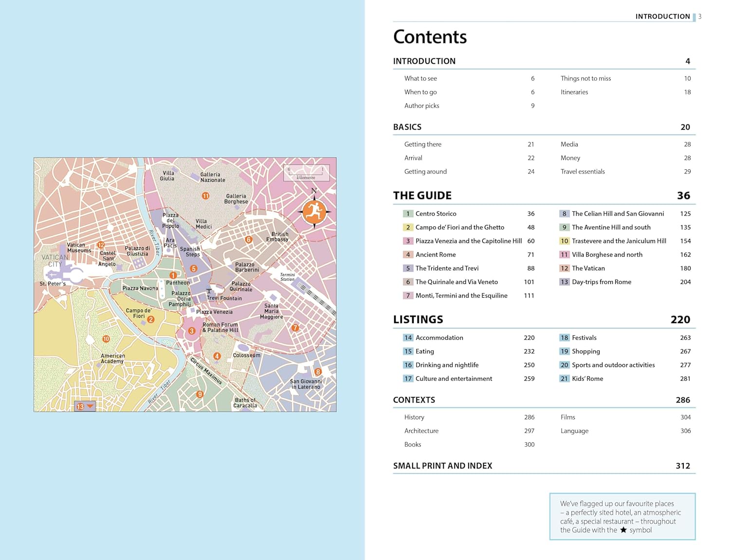Select the 'Money' entry

point(570,158)
